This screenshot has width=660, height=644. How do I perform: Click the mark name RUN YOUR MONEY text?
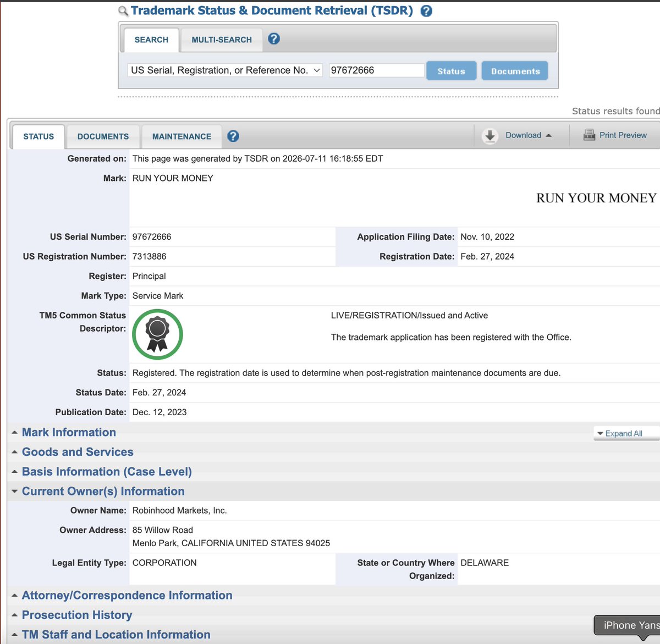173,178
